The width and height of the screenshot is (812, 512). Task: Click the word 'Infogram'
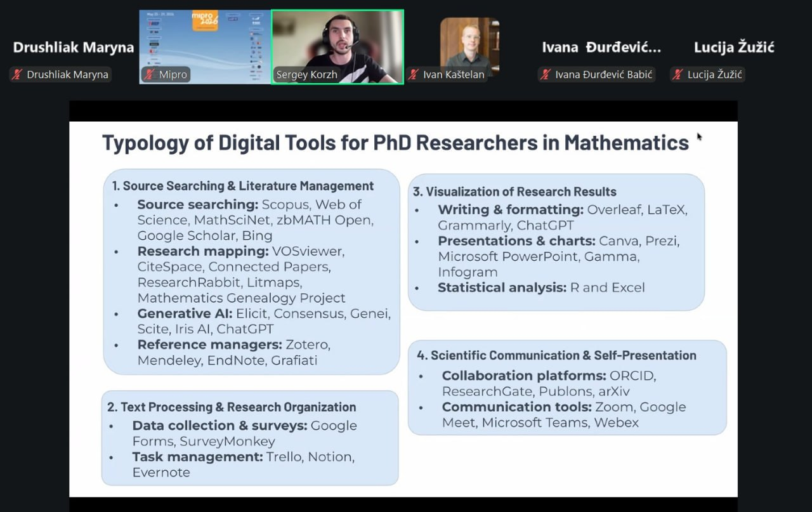468,272
